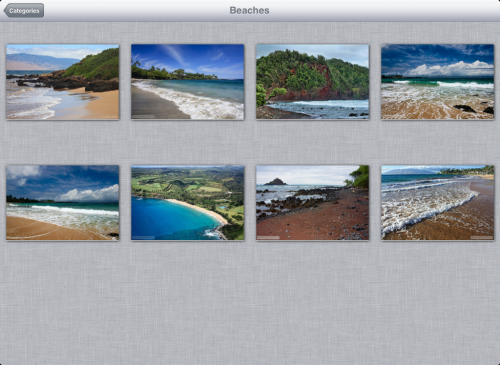Choose the last thumbnail with diagonal wave foam

tap(438, 203)
